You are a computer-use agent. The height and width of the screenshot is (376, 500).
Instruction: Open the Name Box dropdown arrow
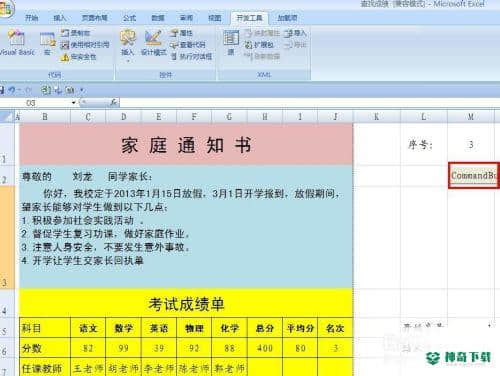tap(74, 103)
